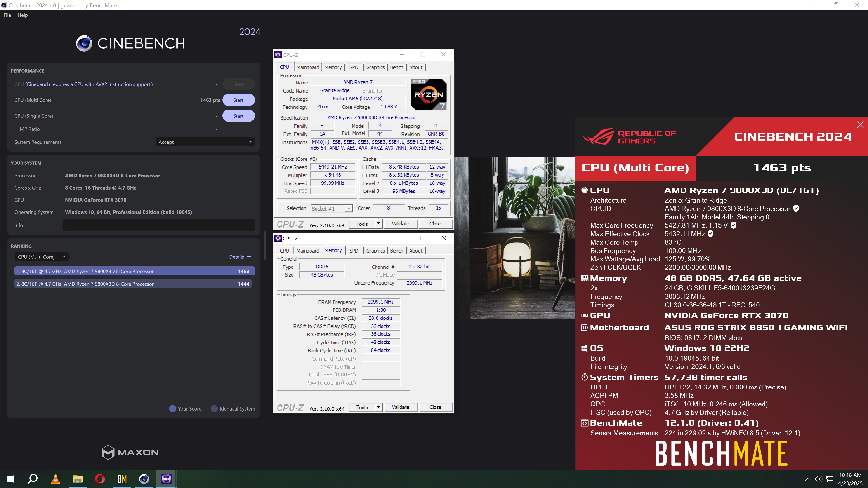Click DRAM Frequency 2999.1 MHz value

coord(380,302)
